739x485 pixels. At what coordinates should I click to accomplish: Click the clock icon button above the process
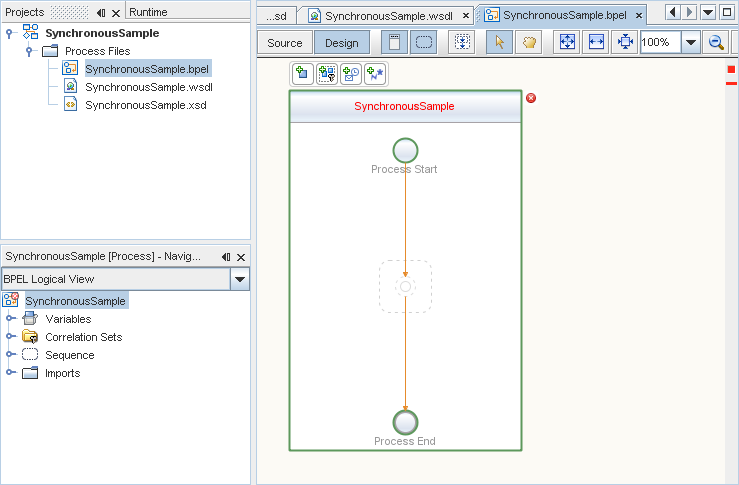(350, 73)
